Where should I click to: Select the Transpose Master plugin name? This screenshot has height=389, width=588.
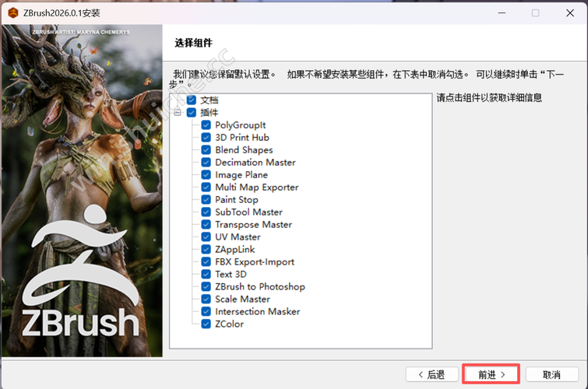(x=253, y=225)
